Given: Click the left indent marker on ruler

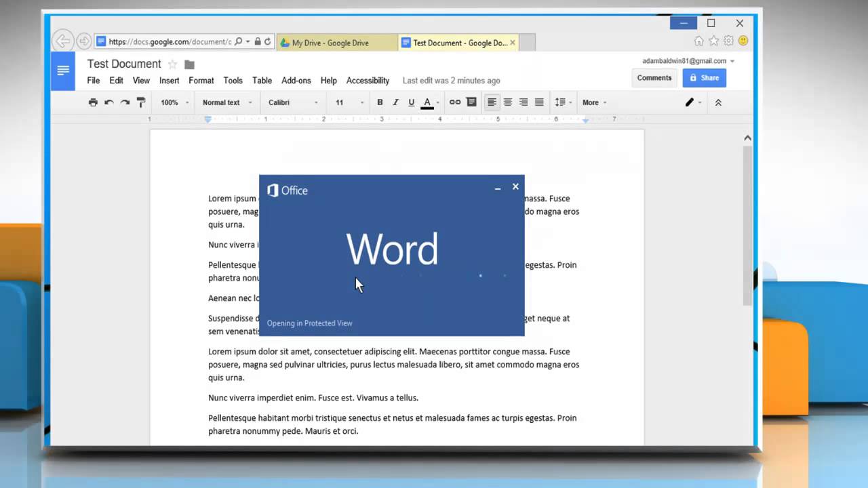Looking at the screenshot, I should tap(208, 119).
